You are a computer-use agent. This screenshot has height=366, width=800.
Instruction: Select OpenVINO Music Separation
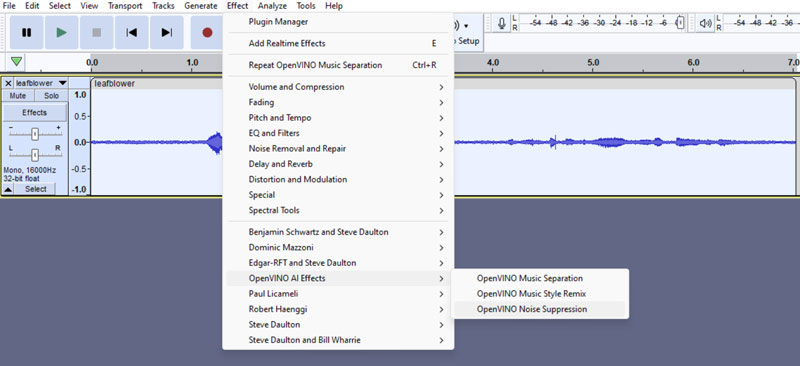coord(540,278)
